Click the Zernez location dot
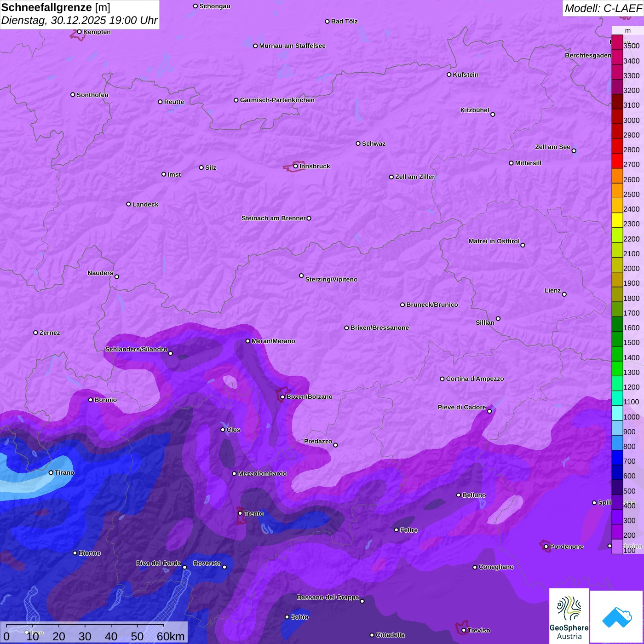 click(35, 333)
